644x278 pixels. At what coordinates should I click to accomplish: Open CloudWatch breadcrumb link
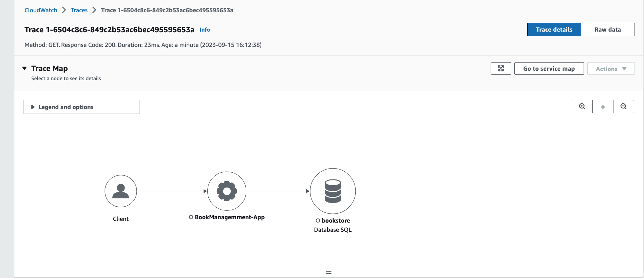[41, 10]
